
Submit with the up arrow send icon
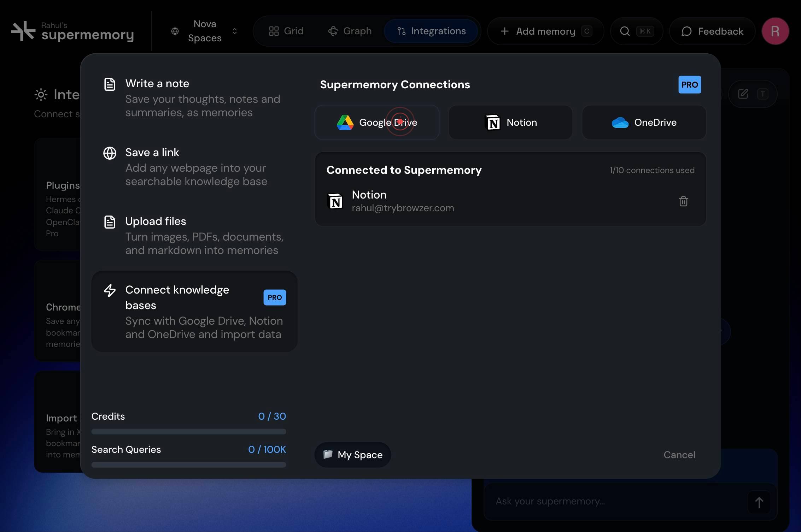click(759, 502)
